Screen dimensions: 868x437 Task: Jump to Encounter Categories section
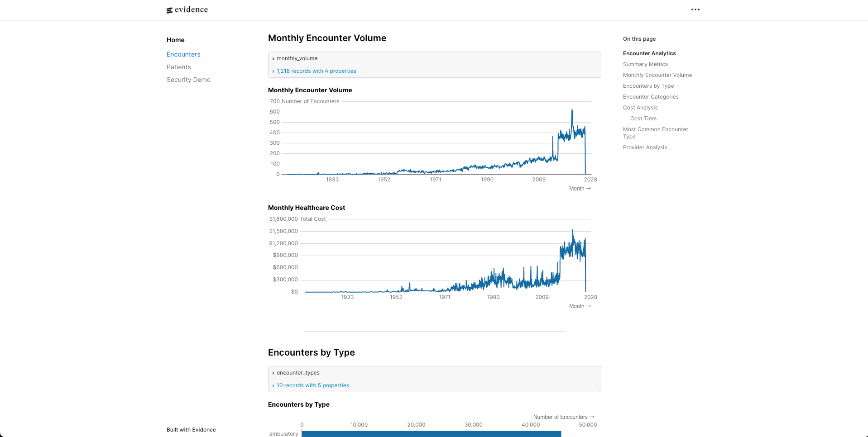651,97
